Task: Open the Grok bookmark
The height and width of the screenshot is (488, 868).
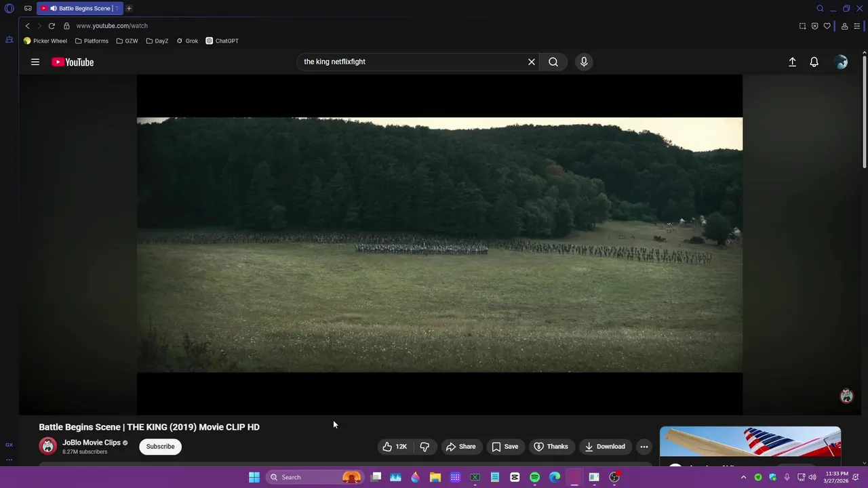Action: click(x=187, y=41)
